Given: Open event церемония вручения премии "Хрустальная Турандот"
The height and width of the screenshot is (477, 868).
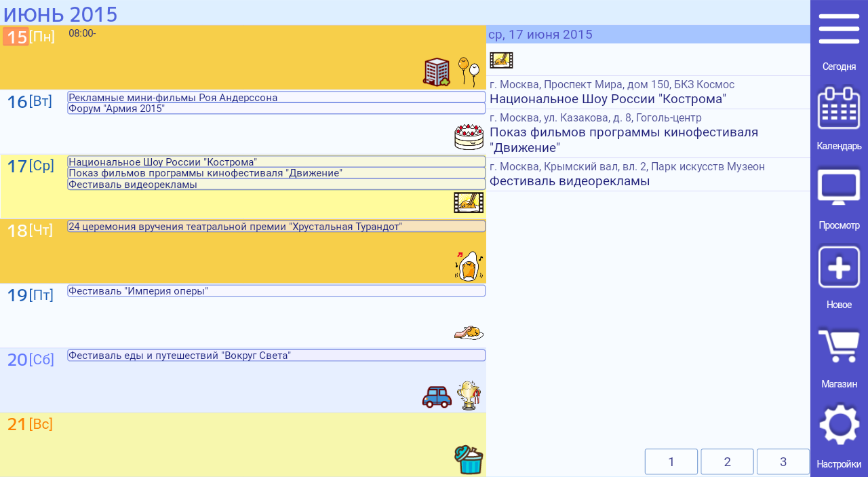Looking at the screenshot, I should (x=277, y=226).
